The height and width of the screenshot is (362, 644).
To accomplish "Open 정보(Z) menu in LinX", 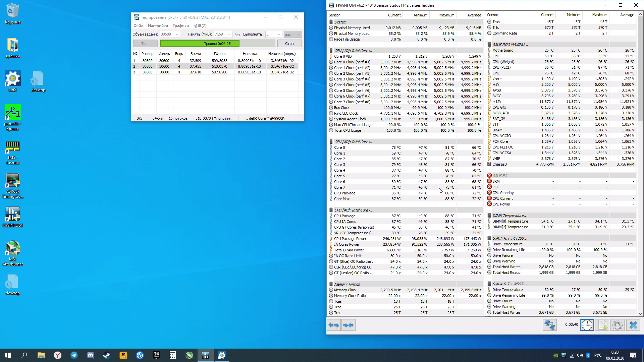I will point(200,26).
